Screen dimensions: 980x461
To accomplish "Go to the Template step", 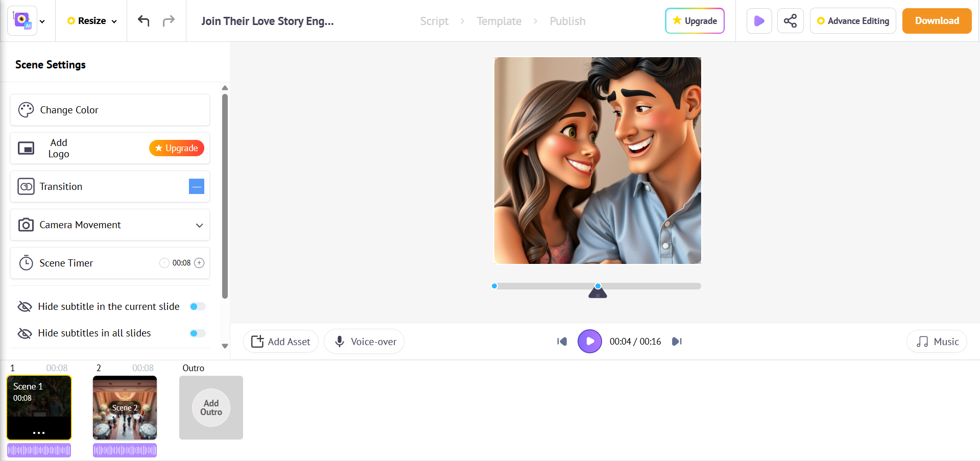I will 499,21.
